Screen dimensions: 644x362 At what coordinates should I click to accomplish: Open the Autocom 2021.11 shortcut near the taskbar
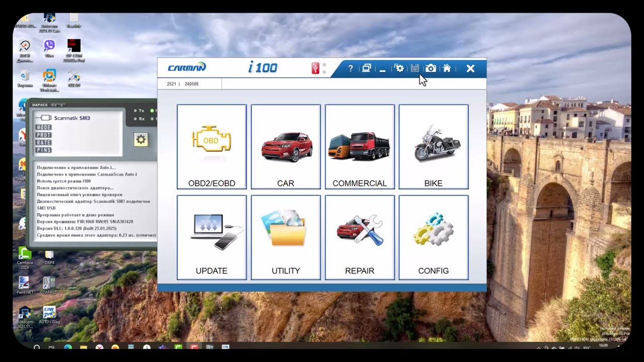25,318
